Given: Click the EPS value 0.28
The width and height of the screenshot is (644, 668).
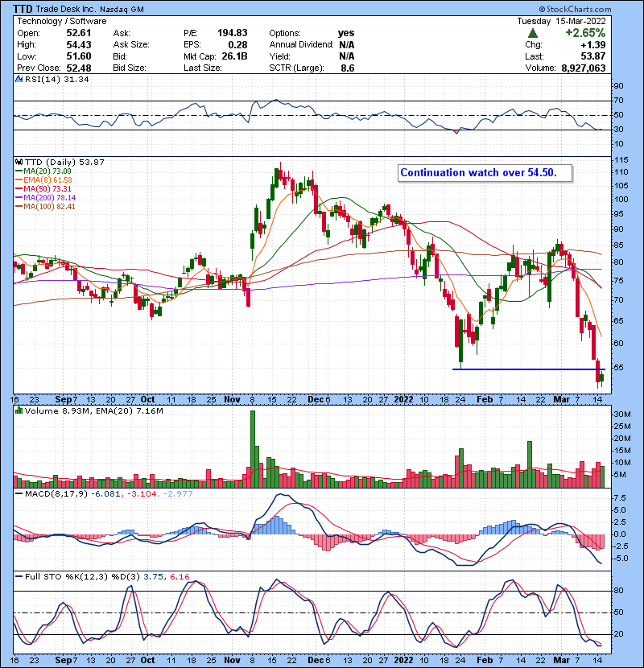Looking at the screenshot, I should [237, 45].
